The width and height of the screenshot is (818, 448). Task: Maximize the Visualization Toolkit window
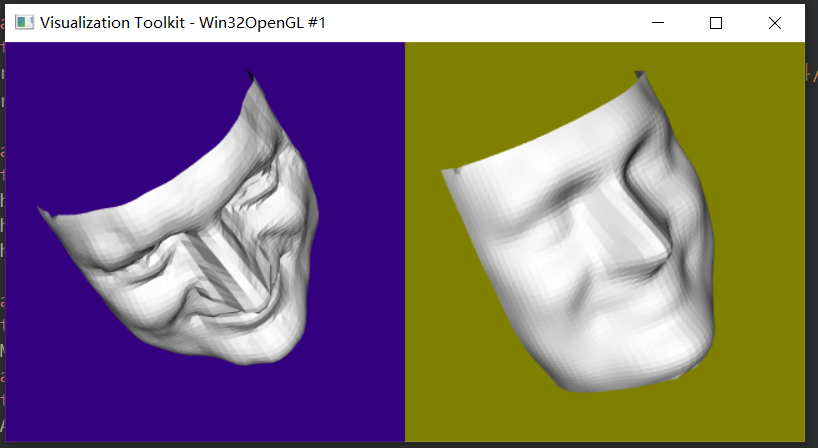[716, 23]
